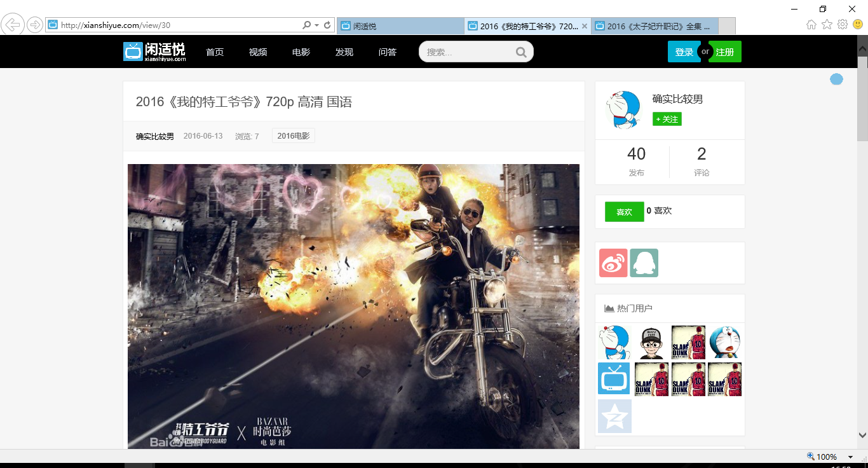Share to QQ with the penguin icon
This screenshot has height=468, width=868.
click(644, 263)
